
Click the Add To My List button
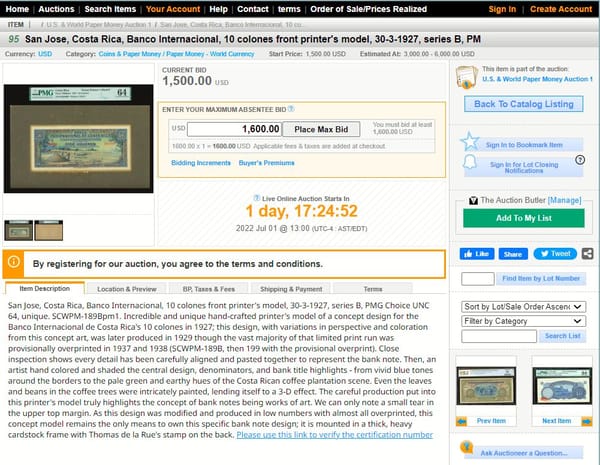pos(523,218)
